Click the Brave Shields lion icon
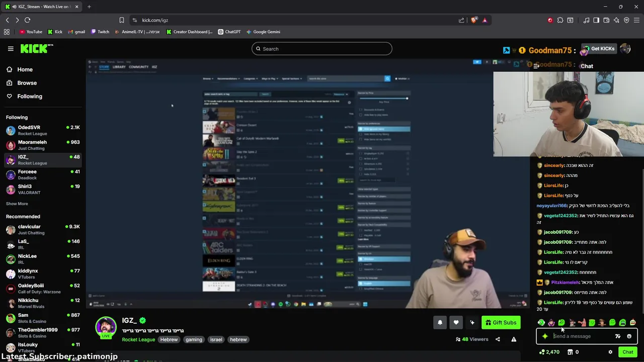 (x=473, y=20)
